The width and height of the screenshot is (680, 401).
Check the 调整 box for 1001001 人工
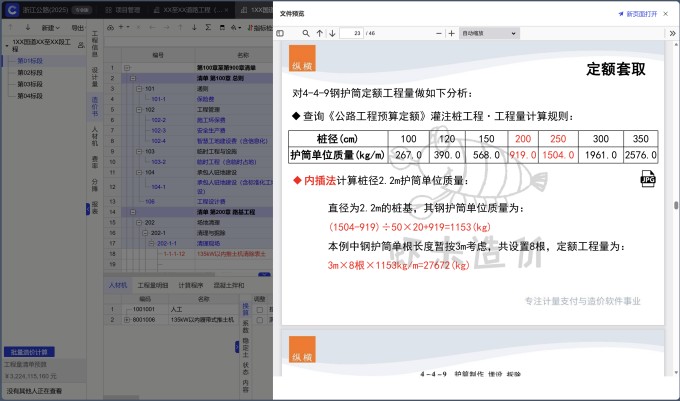click(259, 310)
